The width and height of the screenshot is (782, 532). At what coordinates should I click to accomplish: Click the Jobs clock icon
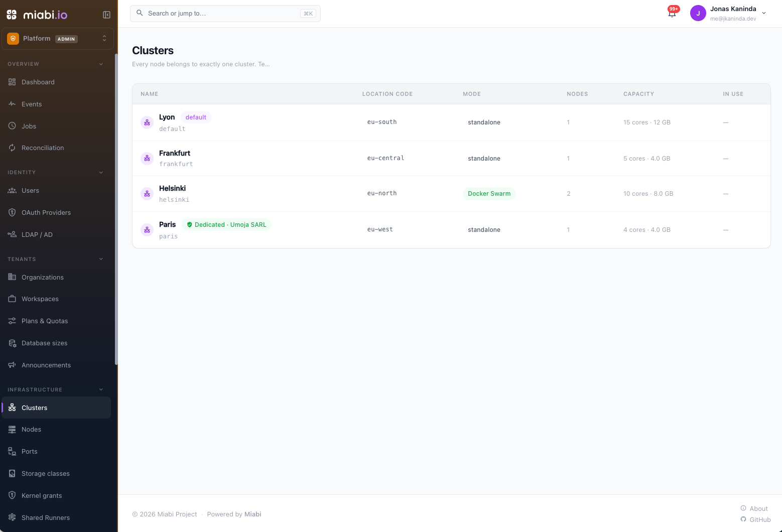[x=12, y=126]
